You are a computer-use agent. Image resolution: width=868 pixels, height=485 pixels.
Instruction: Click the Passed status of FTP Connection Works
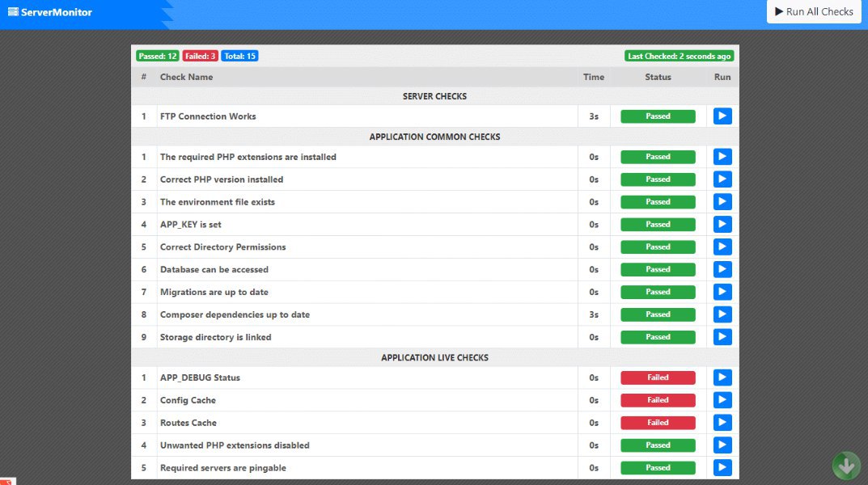point(658,116)
